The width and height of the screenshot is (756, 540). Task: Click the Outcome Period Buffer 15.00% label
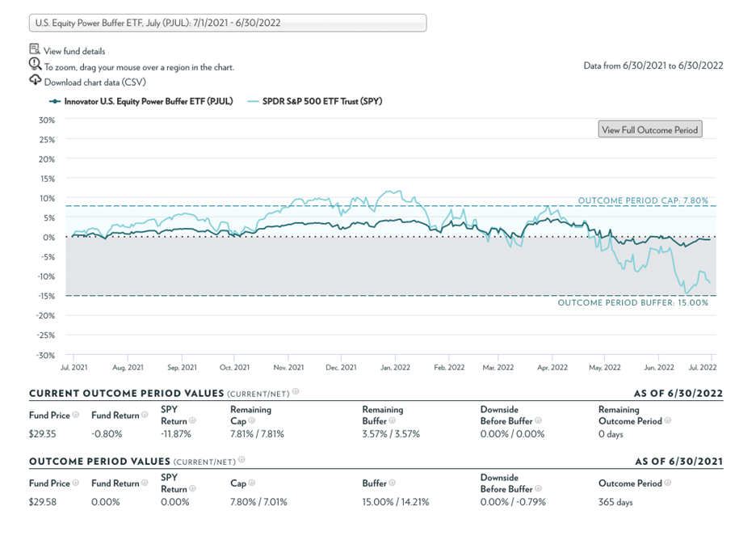(633, 302)
